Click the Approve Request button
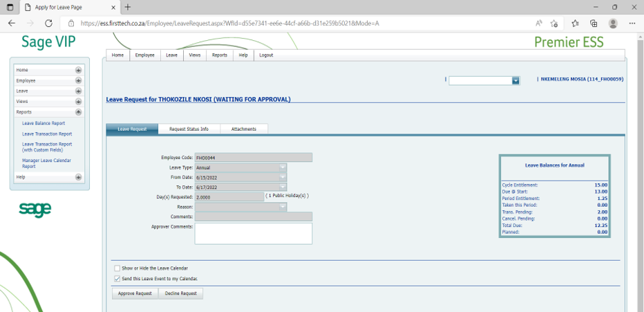The image size is (644, 312). click(135, 293)
